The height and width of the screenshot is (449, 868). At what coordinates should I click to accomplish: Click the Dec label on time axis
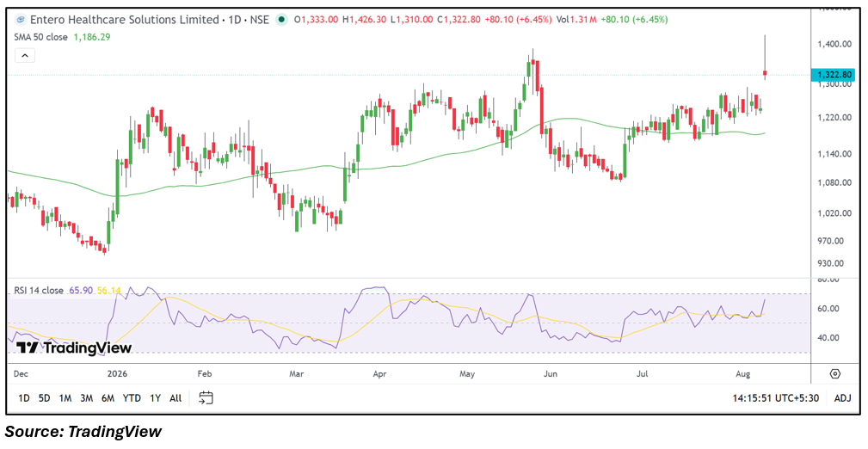tap(21, 373)
